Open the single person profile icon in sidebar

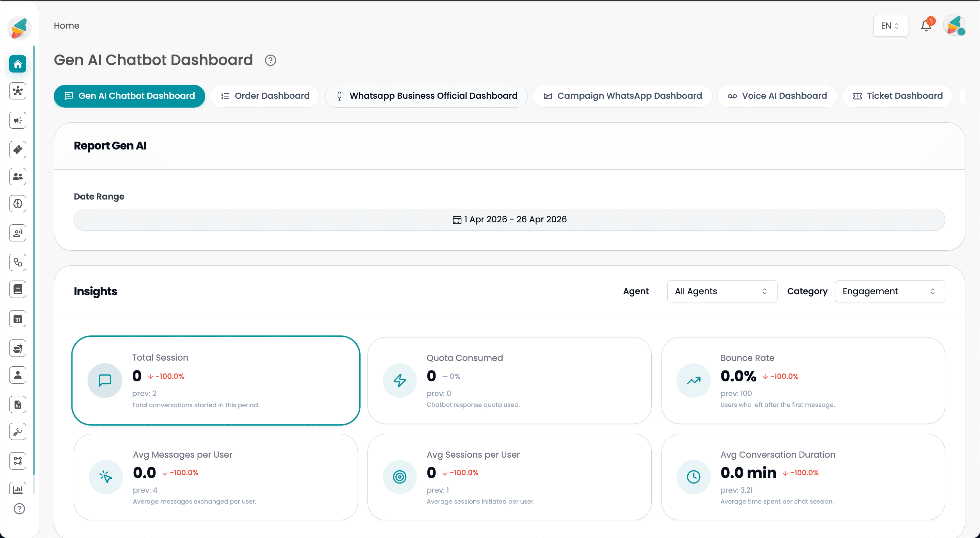click(x=18, y=376)
